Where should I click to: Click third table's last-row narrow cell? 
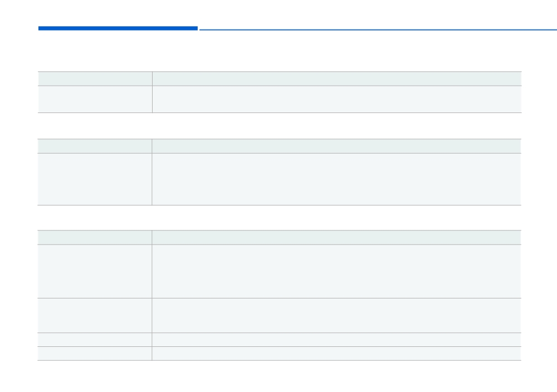(x=95, y=353)
